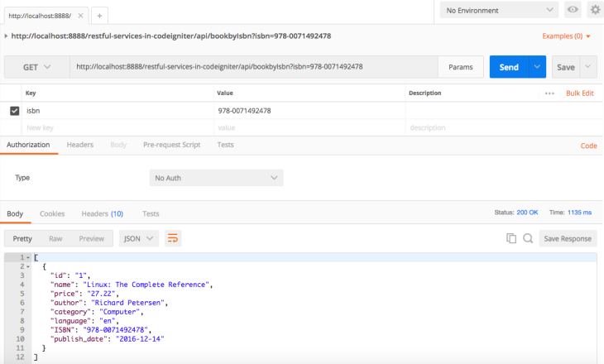Open new tab with the plus icon

click(x=98, y=16)
